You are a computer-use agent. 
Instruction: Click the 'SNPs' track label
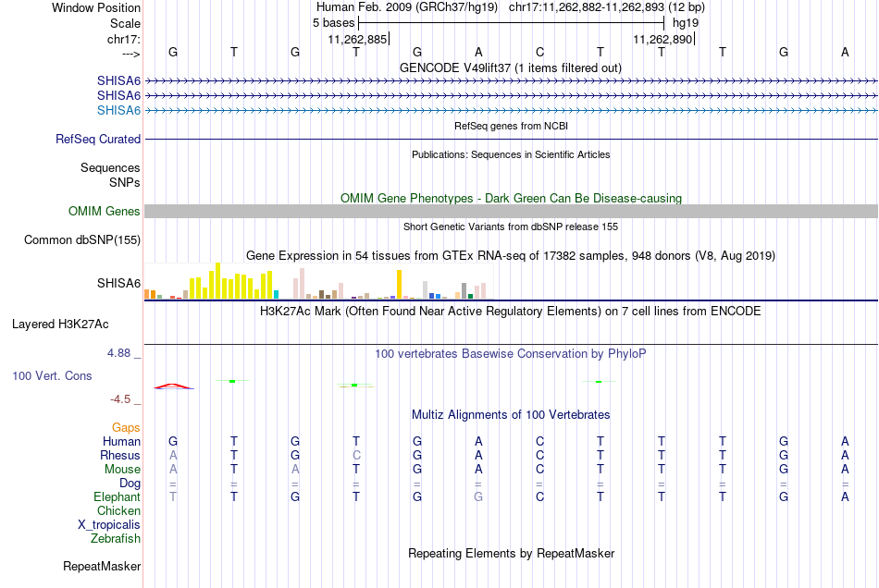pyautogui.click(x=125, y=182)
